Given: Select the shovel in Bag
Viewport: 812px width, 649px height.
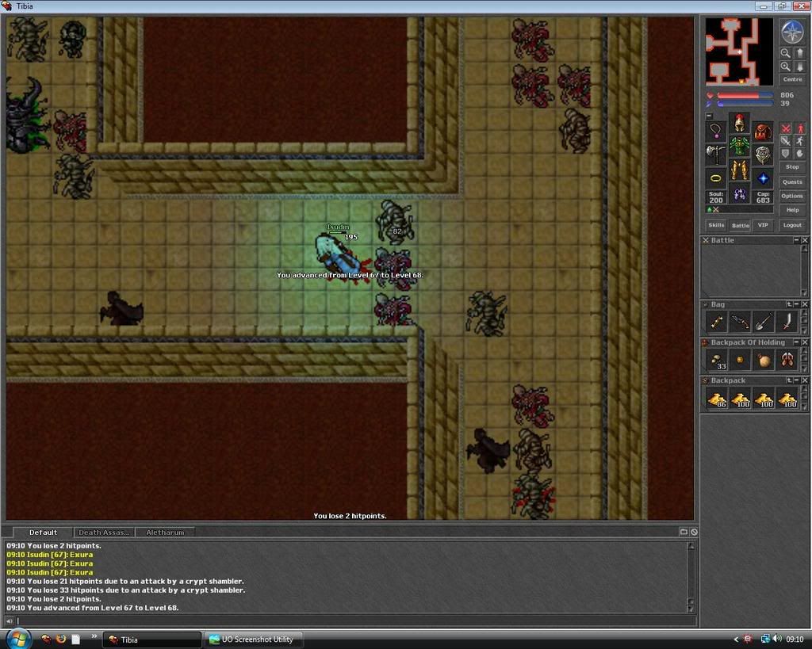Looking at the screenshot, I should [764, 322].
